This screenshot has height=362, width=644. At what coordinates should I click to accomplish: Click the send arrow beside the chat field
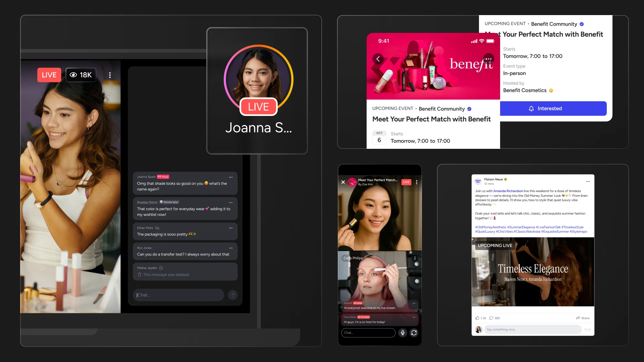pyautogui.click(x=232, y=295)
